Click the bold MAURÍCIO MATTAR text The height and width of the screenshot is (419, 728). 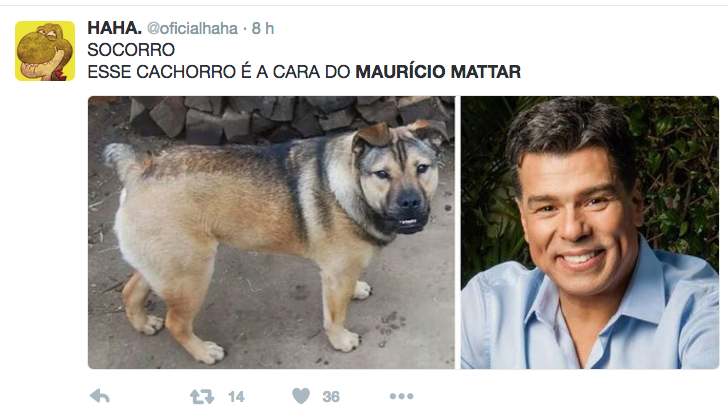438,72
